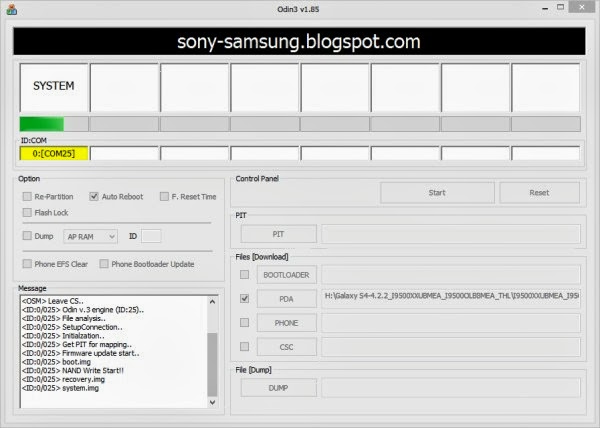Tick the CSC file checkbox
The width and height of the screenshot is (600, 428).
[244, 347]
